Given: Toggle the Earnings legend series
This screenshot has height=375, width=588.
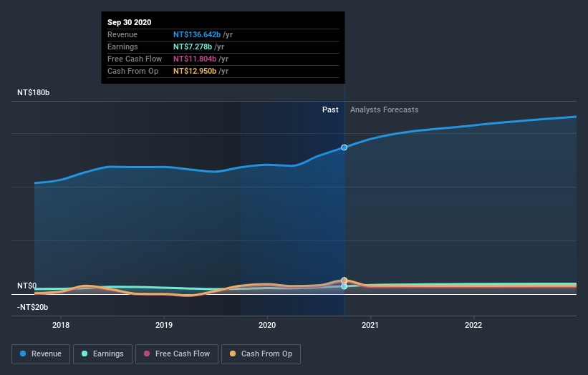Looking at the screenshot, I should (102, 354).
